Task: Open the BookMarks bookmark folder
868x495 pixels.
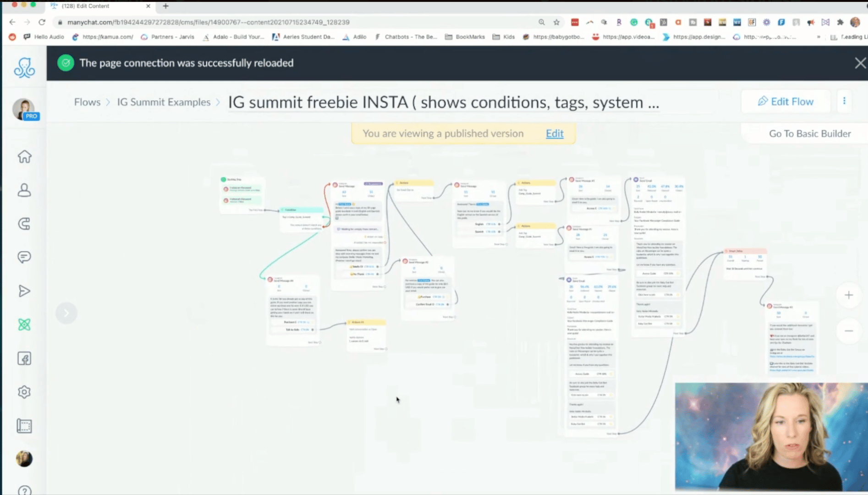Action: coord(465,37)
